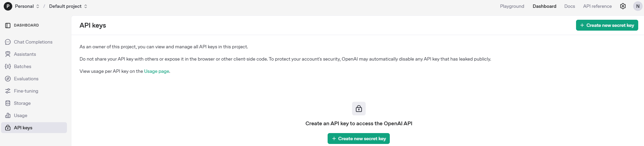
Task: Click the Evaluations compass icon
Action: click(8, 79)
